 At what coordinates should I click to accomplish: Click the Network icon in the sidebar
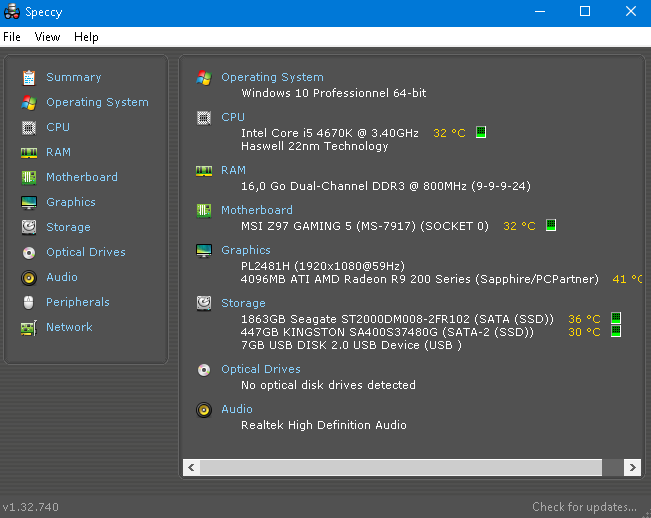click(28, 327)
